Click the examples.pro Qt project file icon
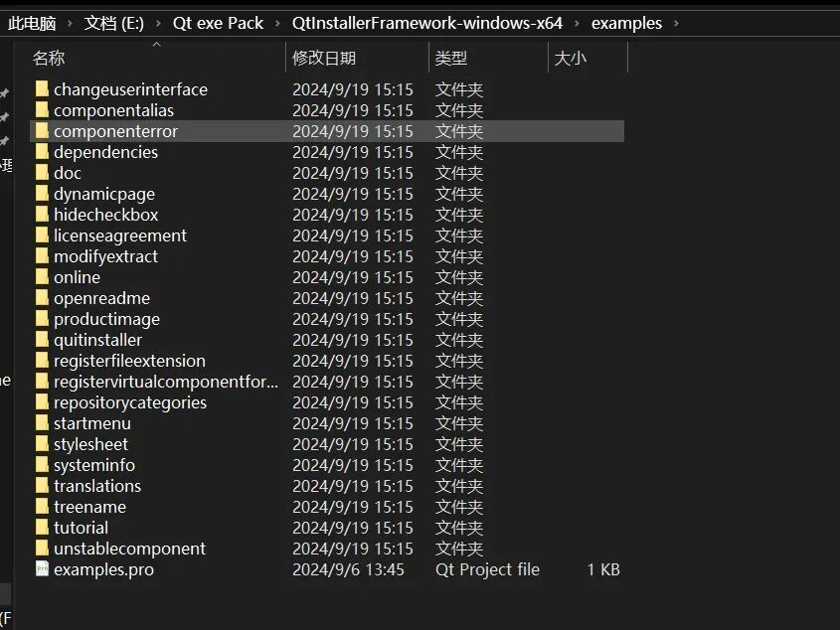The height and width of the screenshot is (630, 840). 43,569
